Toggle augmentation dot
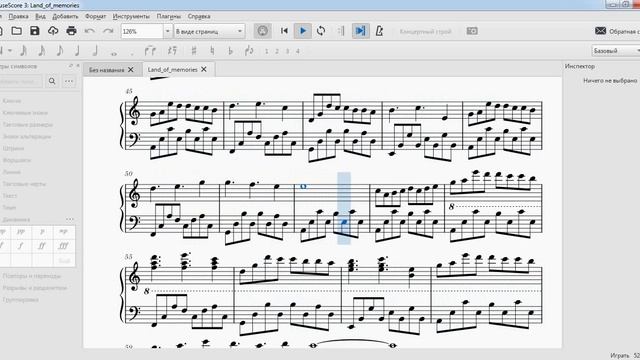The height and width of the screenshot is (360, 640). coord(132,53)
